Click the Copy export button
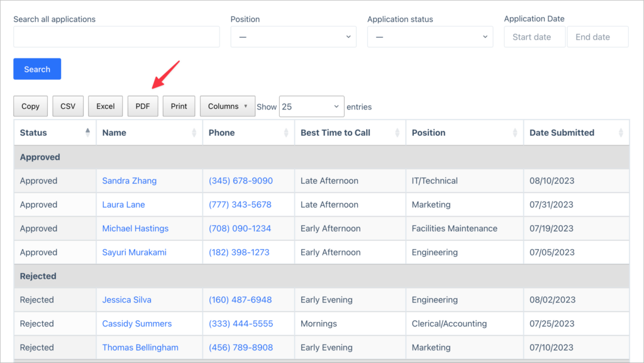Viewport: 644px width, 363px height. [30, 106]
